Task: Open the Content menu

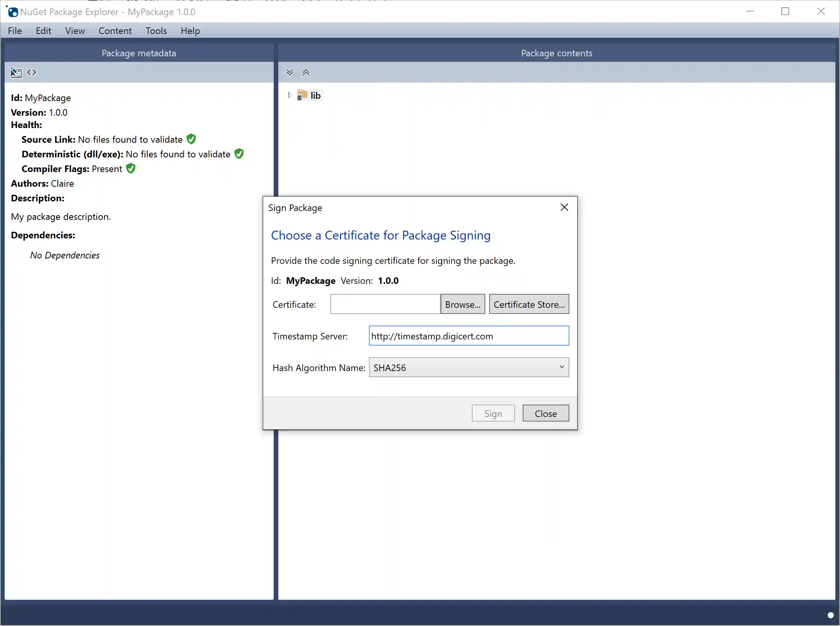Action: (x=115, y=30)
